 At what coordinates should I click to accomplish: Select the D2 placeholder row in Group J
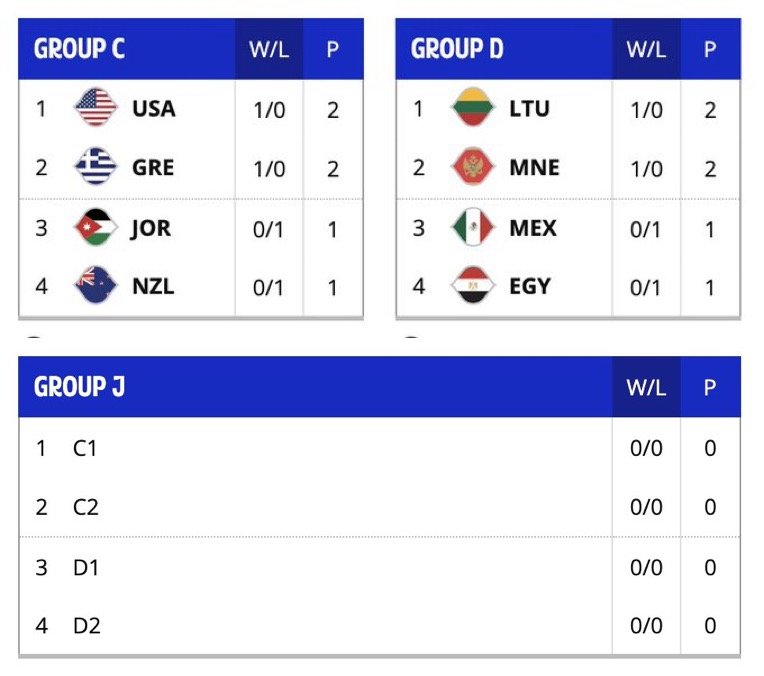380,625
